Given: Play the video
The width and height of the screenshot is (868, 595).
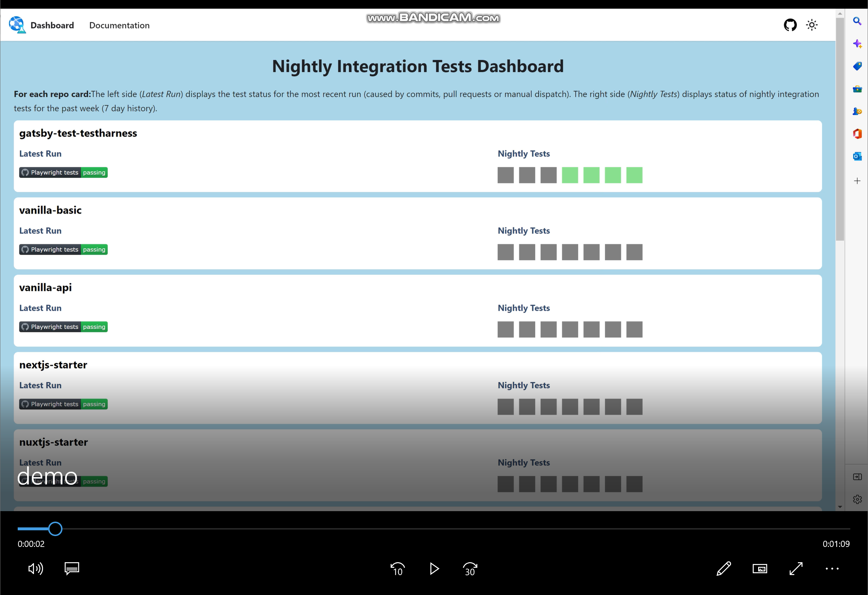Looking at the screenshot, I should [434, 569].
